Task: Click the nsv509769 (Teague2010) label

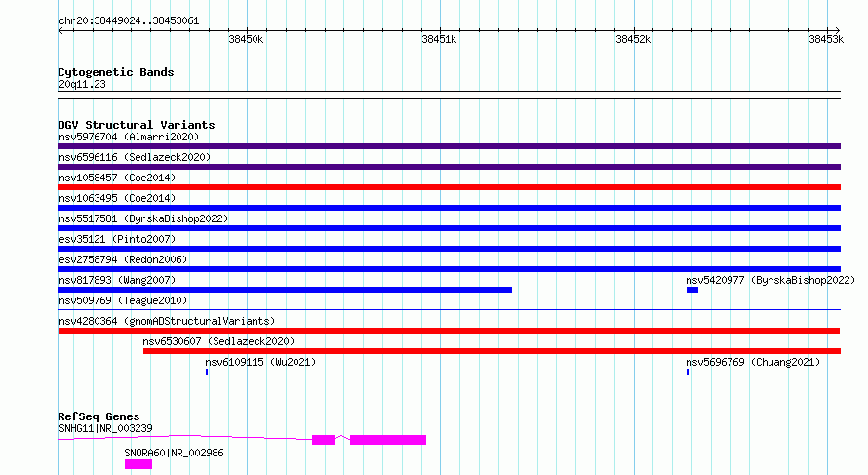Action: tap(123, 300)
